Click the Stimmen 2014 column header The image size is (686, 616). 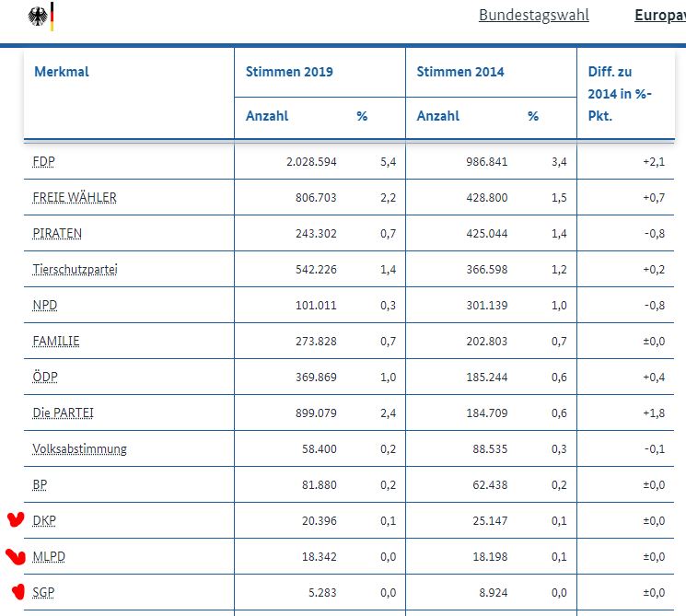coord(460,71)
